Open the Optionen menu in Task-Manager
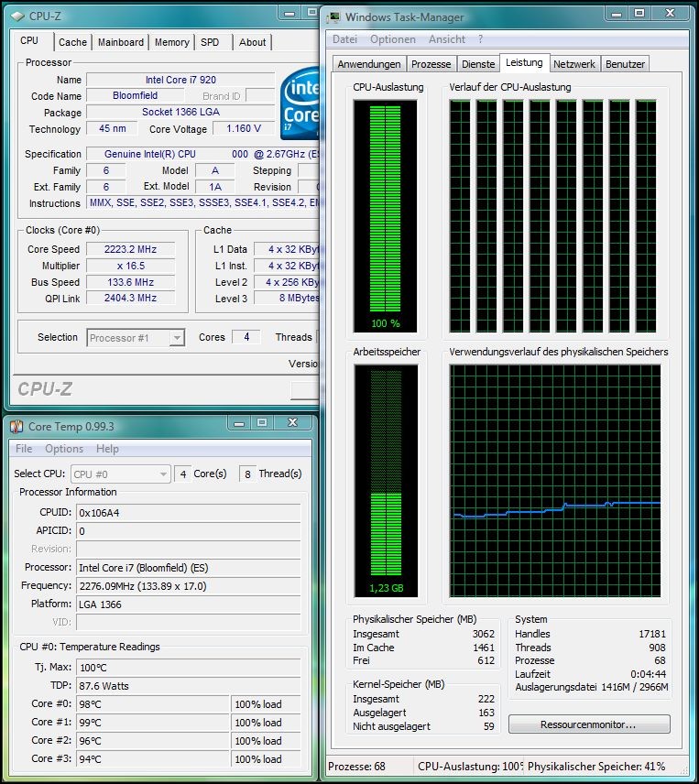This screenshot has width=699, height=784. (392, 39)
